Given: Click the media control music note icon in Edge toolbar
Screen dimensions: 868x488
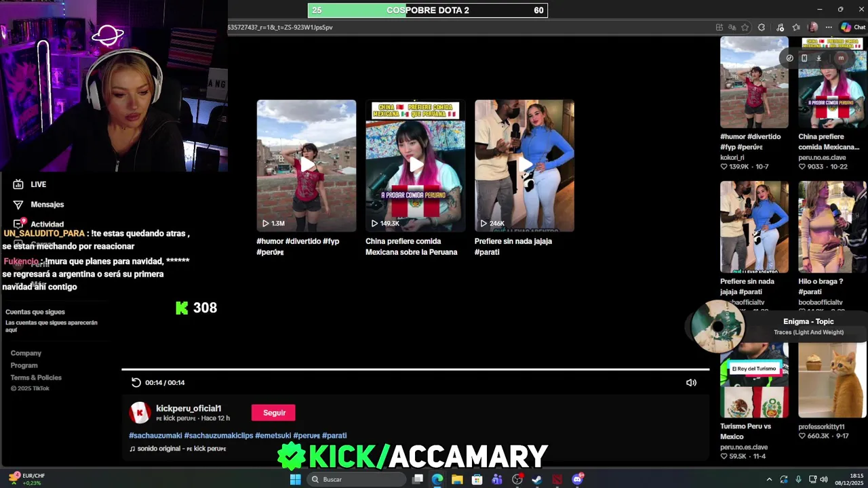Looking at the screenshot, I should [x=780, y=27].
